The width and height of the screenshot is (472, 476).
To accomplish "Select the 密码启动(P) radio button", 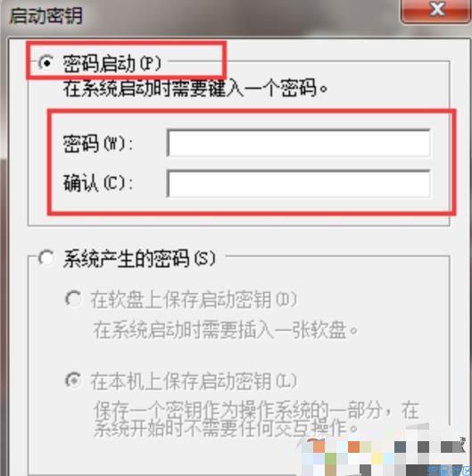I will [46, 63].
